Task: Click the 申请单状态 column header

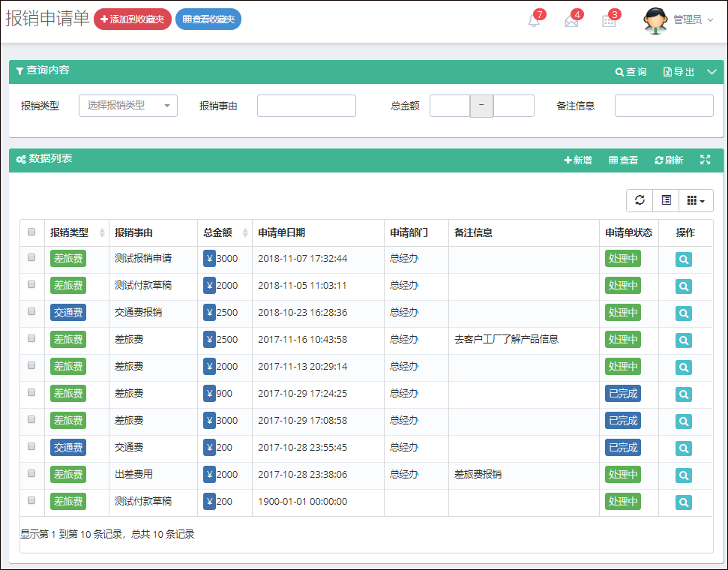Action: [628, 232]
